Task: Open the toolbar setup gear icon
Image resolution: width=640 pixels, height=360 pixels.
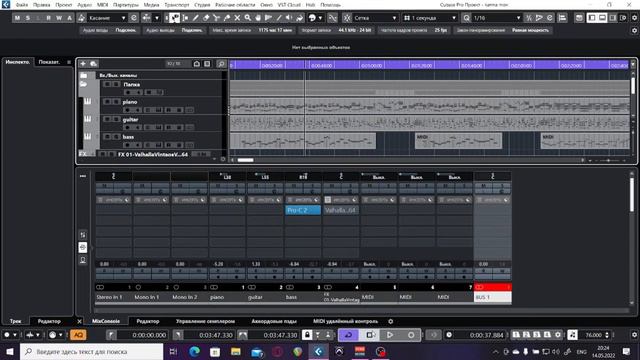Action: (x=634, y=18)
